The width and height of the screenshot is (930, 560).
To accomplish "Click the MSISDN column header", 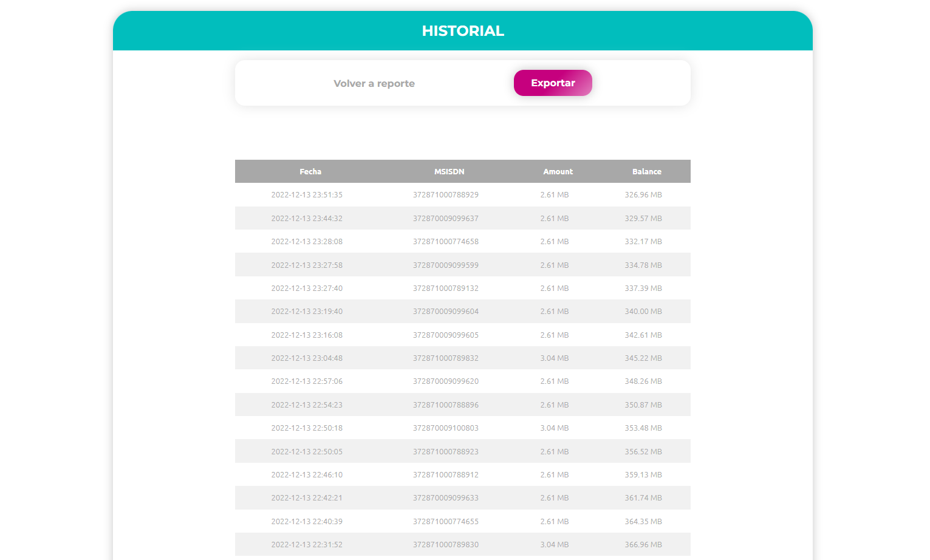I will pyautogui.click(x=449, y=172).
